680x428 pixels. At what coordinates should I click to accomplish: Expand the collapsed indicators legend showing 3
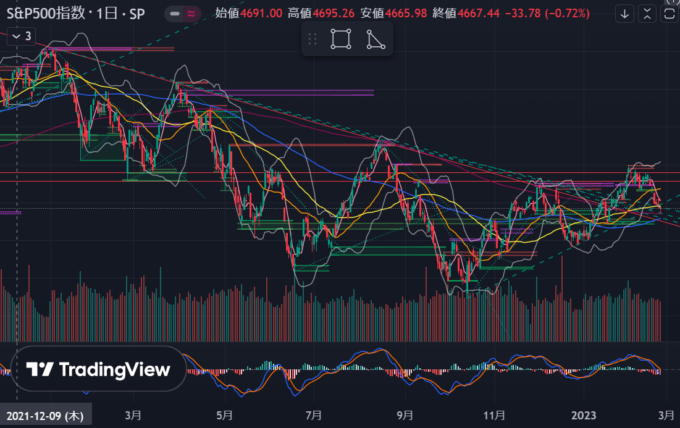(20, 35)
